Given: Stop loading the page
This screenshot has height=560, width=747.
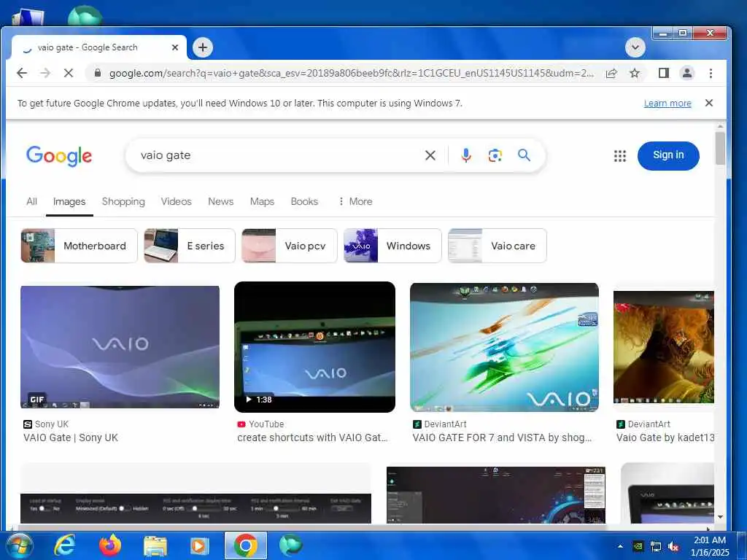Looking at the screenshot, I should (69, 73).
